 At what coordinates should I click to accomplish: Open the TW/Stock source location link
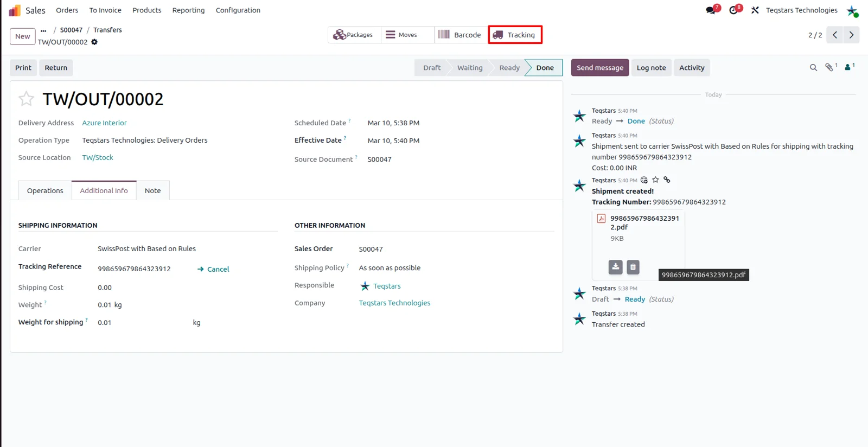click(x=98, y=158)
